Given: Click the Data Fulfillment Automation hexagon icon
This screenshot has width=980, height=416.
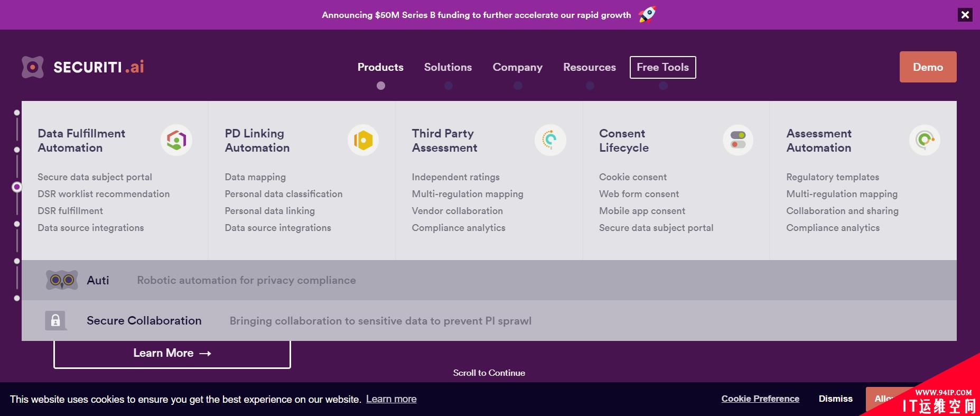Looking at the screenshot, I should (x=176, y=140).
